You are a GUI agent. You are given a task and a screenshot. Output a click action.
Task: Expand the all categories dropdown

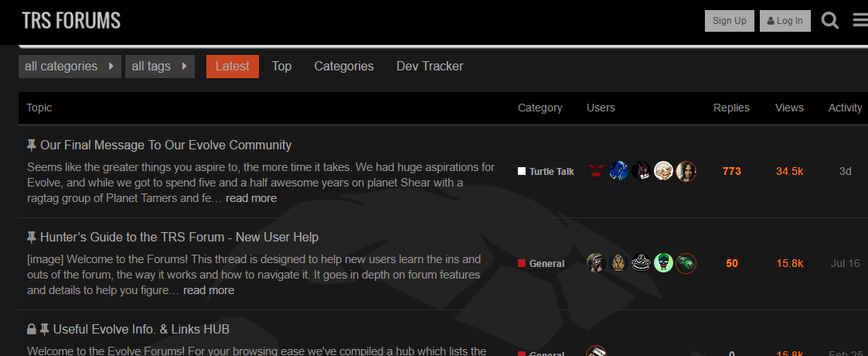70,67
